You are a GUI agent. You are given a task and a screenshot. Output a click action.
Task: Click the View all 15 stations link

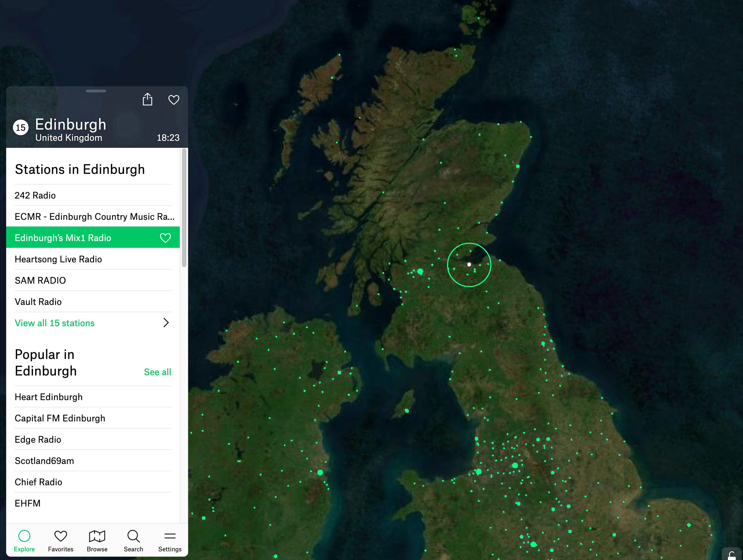pos(55,323)
